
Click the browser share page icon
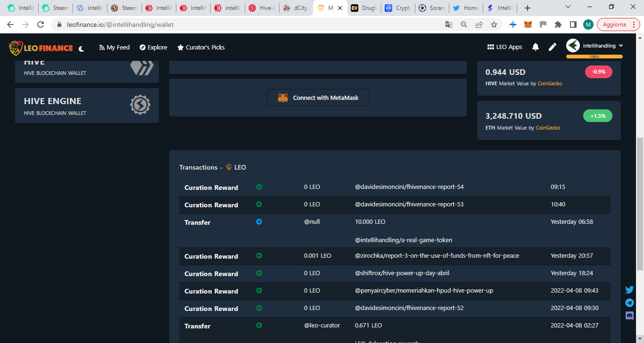pyautogui.click(x=479, y=24)
